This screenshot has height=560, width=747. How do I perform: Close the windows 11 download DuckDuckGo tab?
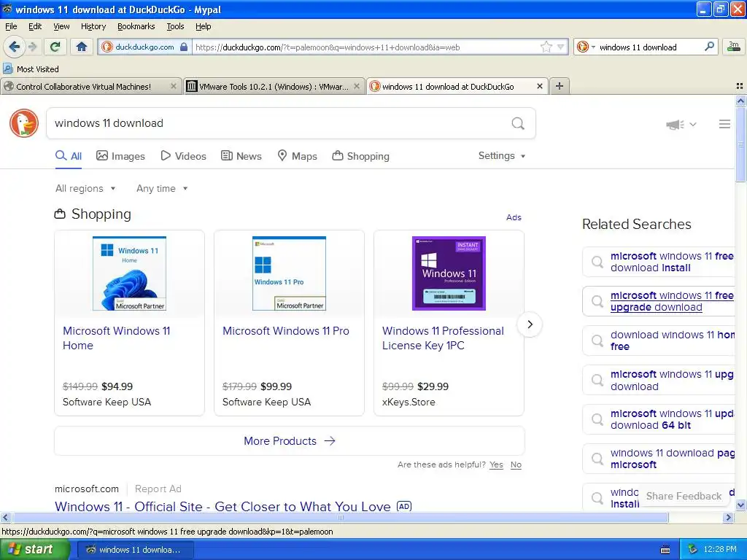tap(539, 86)
